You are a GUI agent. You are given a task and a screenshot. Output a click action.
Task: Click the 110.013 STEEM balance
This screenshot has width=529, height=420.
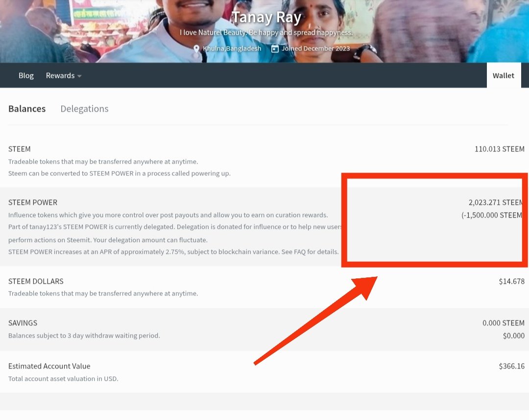tap(499, 149)
